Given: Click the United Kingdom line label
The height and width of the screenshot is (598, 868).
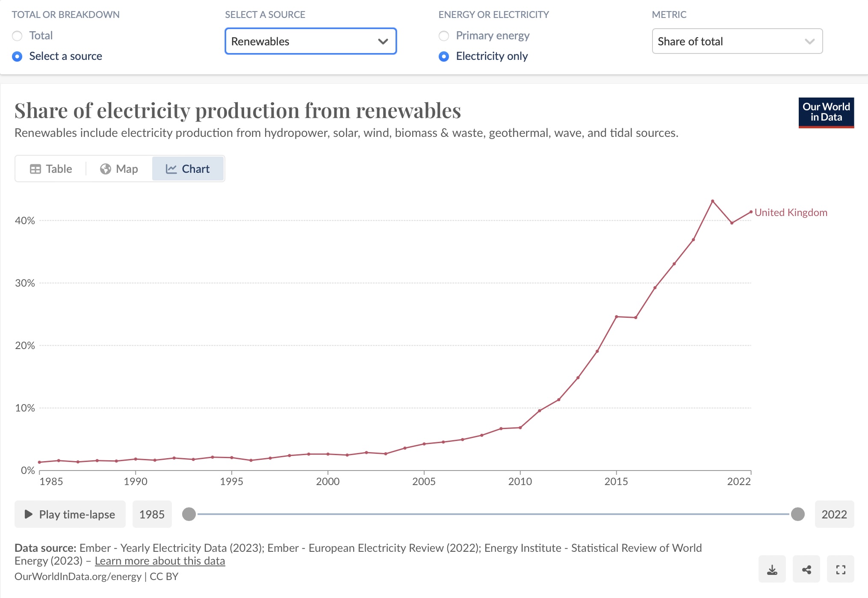Looking at the screenshot, I should 791,213.
